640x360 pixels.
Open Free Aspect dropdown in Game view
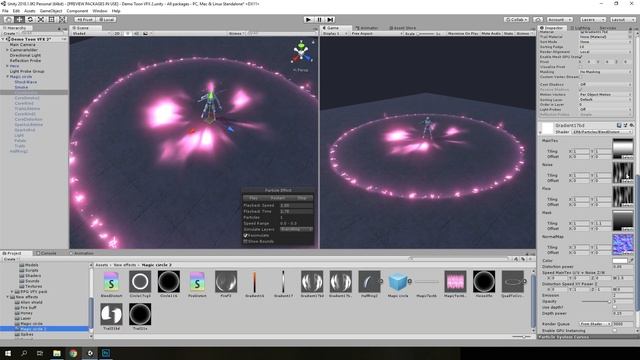click(376, 33)
